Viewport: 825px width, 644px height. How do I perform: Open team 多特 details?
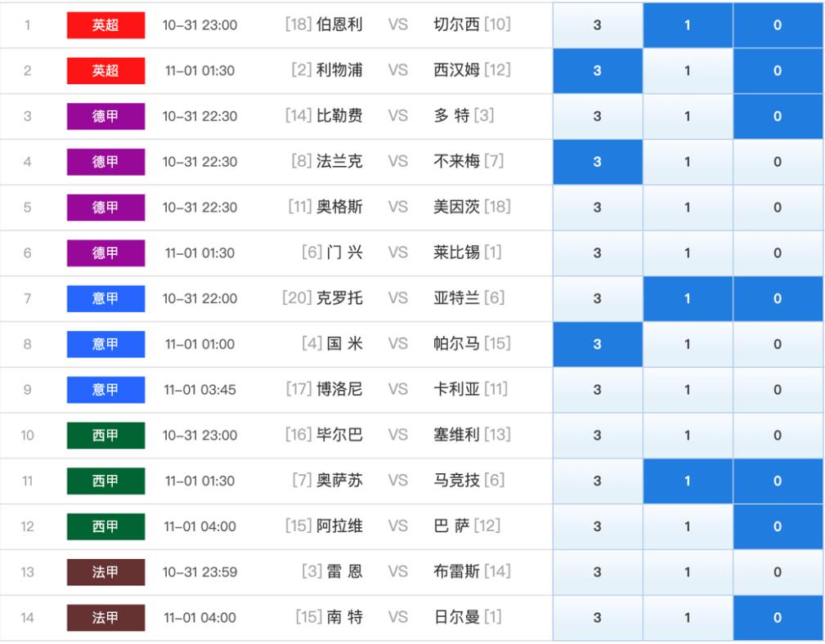point(451,116)
